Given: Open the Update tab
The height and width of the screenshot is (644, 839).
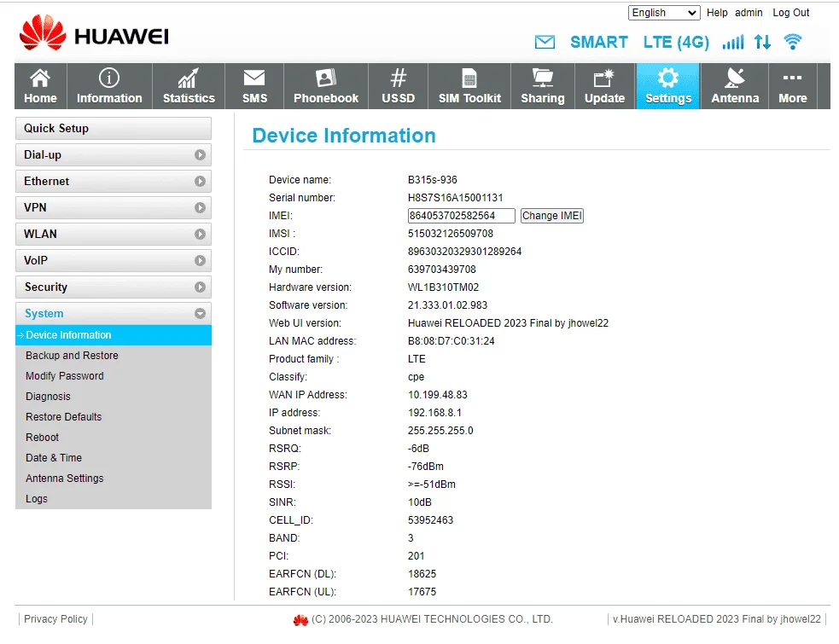Looking at the screenshot, I should [604, 87].
